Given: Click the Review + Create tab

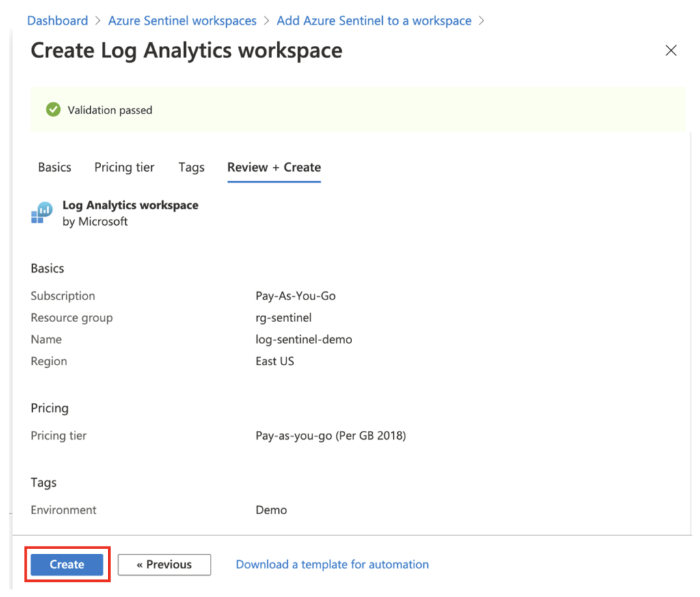Looking at the screenshot, I should click(274, 167).
